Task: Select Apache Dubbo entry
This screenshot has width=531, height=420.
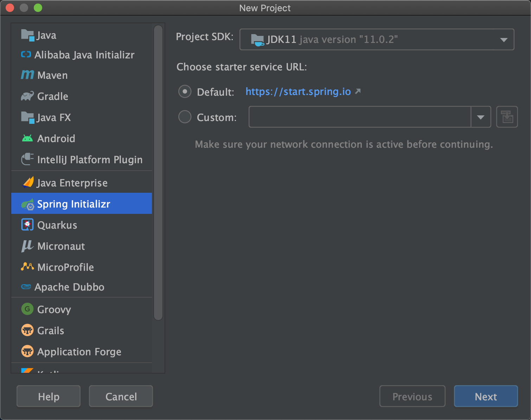Action: 82,287
